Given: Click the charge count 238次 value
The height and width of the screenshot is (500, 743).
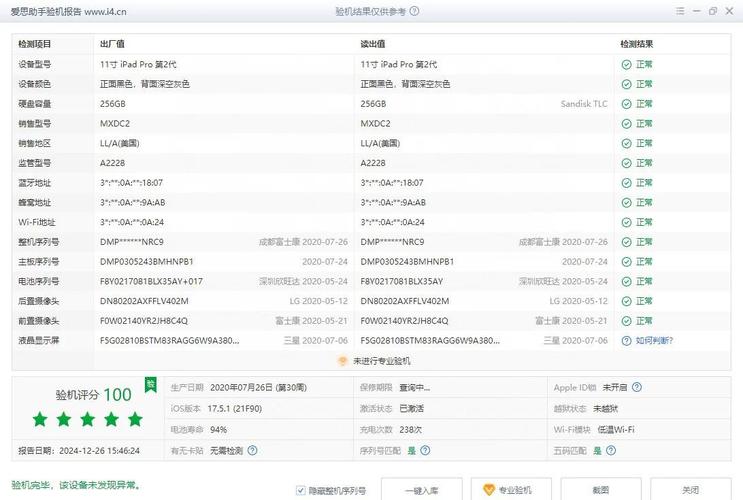Looking at the screenshot, I should click(x=410, y=430).
